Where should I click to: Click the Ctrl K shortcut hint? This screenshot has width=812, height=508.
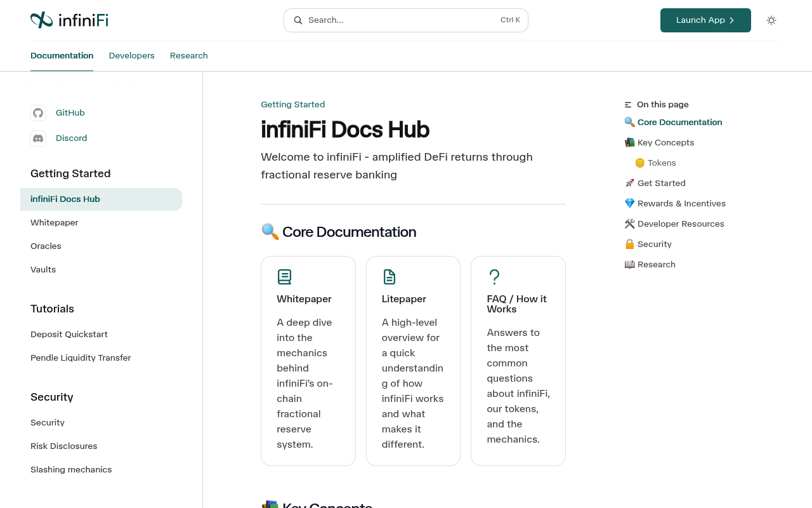pos(510,20)
